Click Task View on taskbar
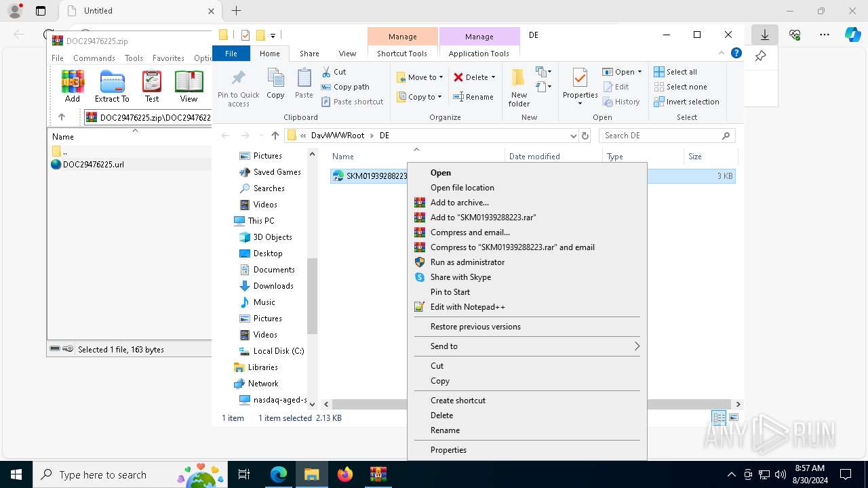This screenshot has width=868, height=488. pyautogui.click(x=245, y=474)
